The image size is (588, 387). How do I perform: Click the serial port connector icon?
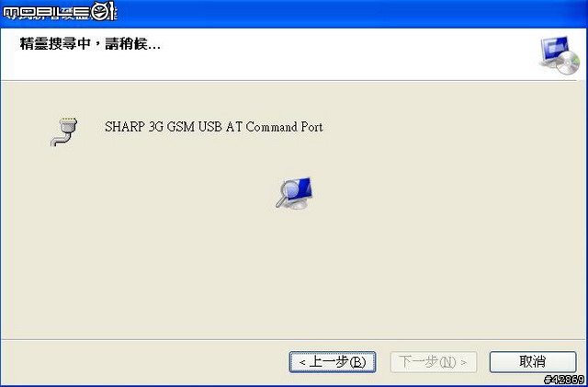click(x=64, y=131)
